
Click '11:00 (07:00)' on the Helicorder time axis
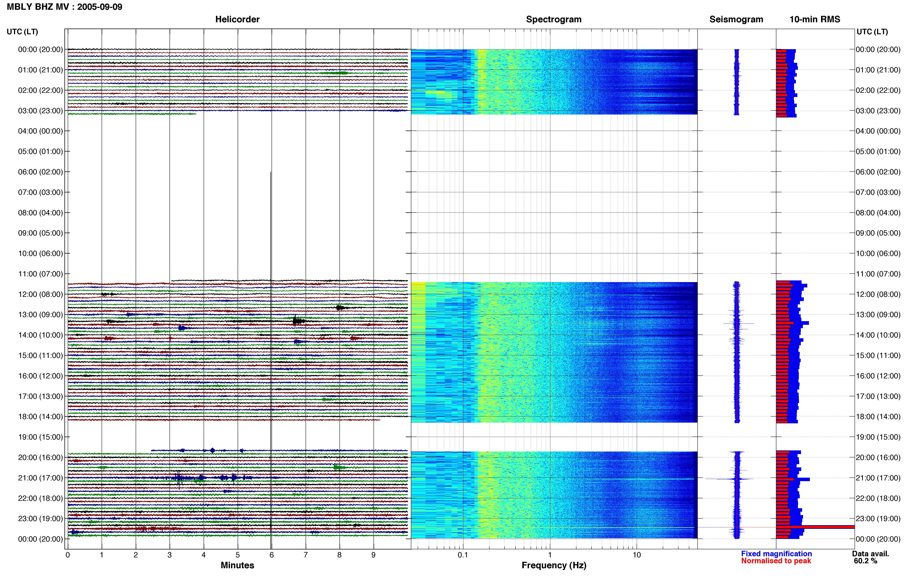point(41,274)
